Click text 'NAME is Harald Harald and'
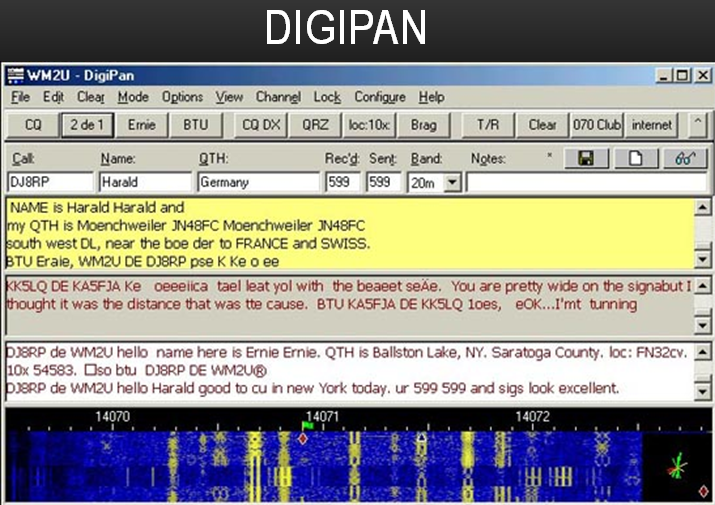The image size is (715, 505). click(x=97, y=208)
